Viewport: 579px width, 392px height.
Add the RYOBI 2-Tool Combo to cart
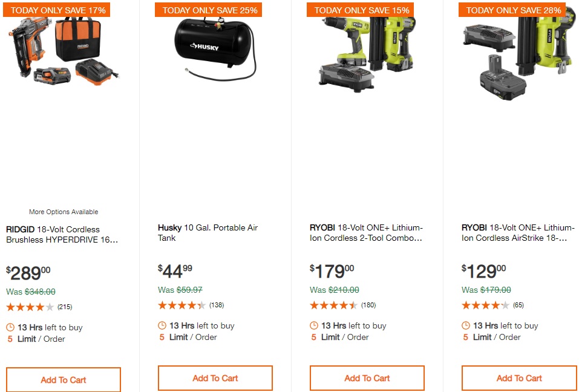[x=367, y=378]
